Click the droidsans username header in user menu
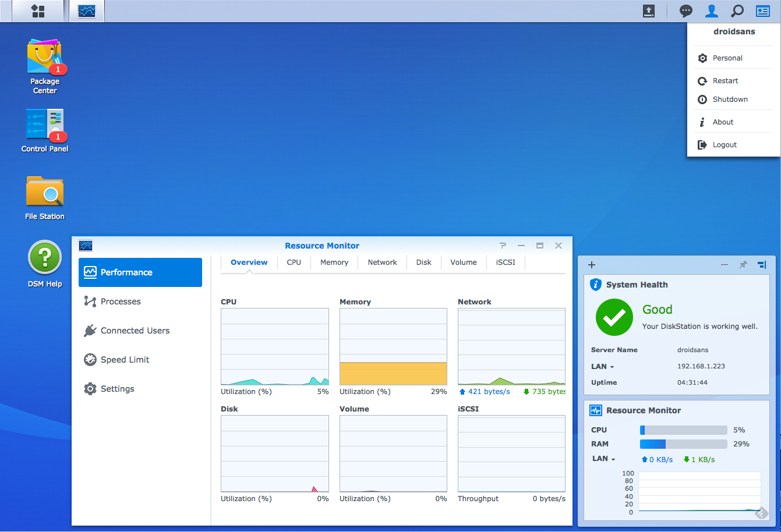Image resolution: width=781 pixels, height=532 pixels. pos(734,32)
